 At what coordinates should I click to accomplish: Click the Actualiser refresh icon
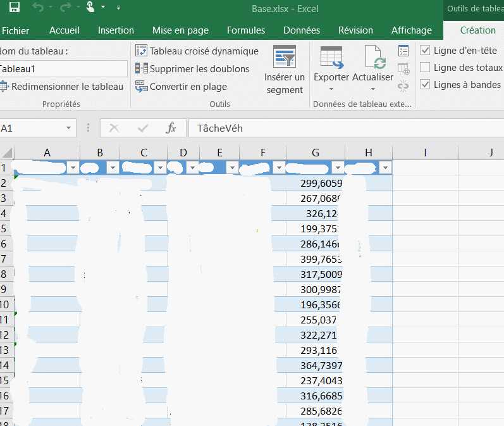[373, 57]
